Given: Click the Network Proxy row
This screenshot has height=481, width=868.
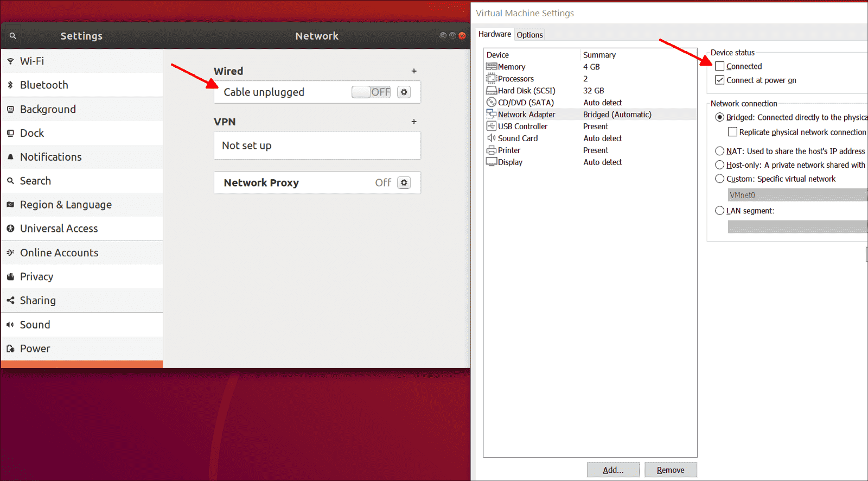Looking at the screenshot, I should (x=317, y=183).
